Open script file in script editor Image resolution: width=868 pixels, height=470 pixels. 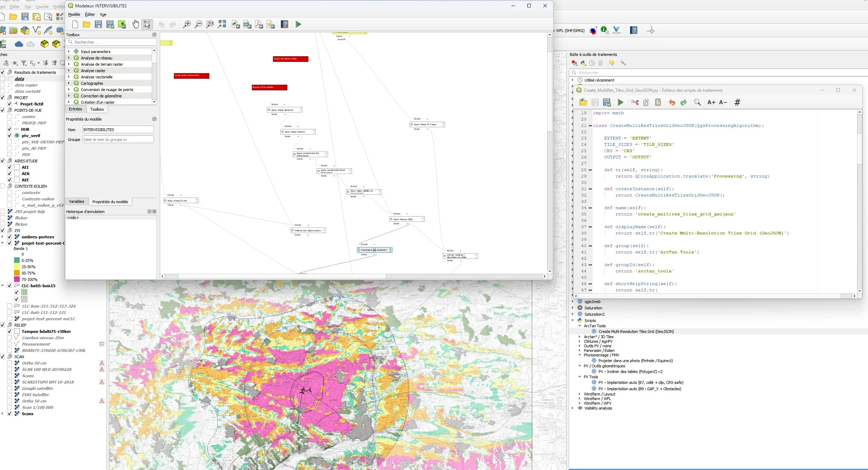pyautogui.click(x=583, y=102)
